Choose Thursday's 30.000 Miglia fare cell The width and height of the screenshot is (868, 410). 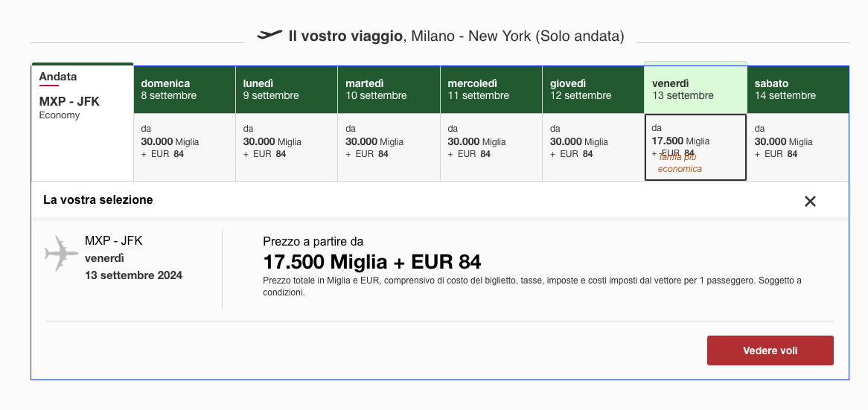593,147
